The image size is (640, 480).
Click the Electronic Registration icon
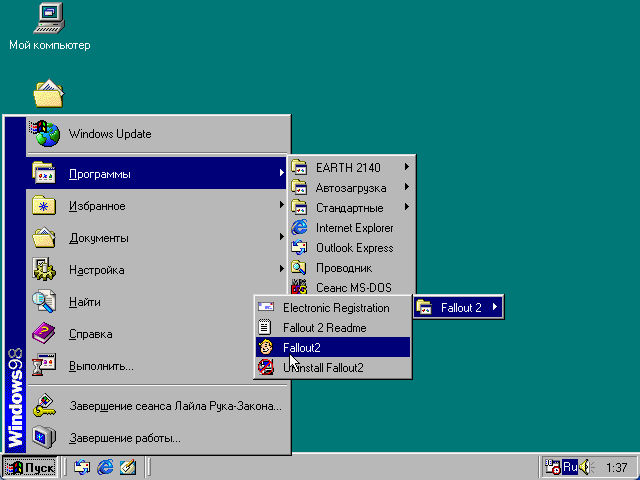click(x=266, y=307)
